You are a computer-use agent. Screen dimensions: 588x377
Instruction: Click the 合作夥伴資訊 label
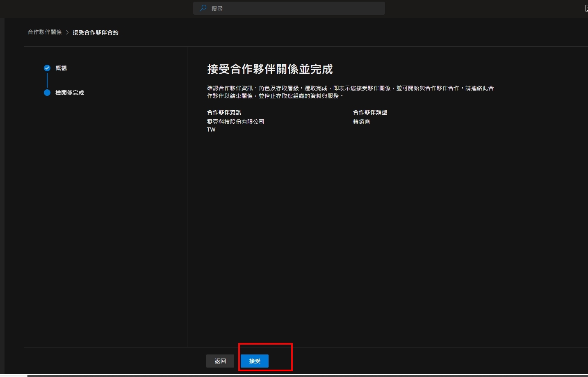(224, 112)
